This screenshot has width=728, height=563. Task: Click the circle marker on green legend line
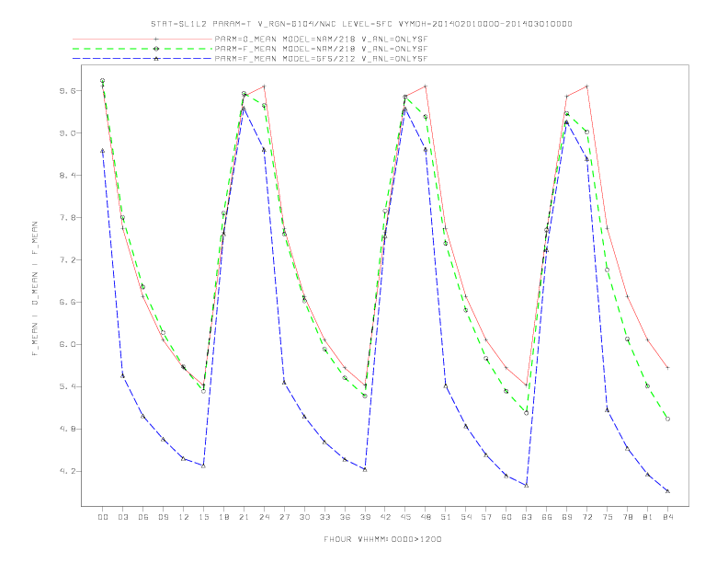[x=156, y=49]
